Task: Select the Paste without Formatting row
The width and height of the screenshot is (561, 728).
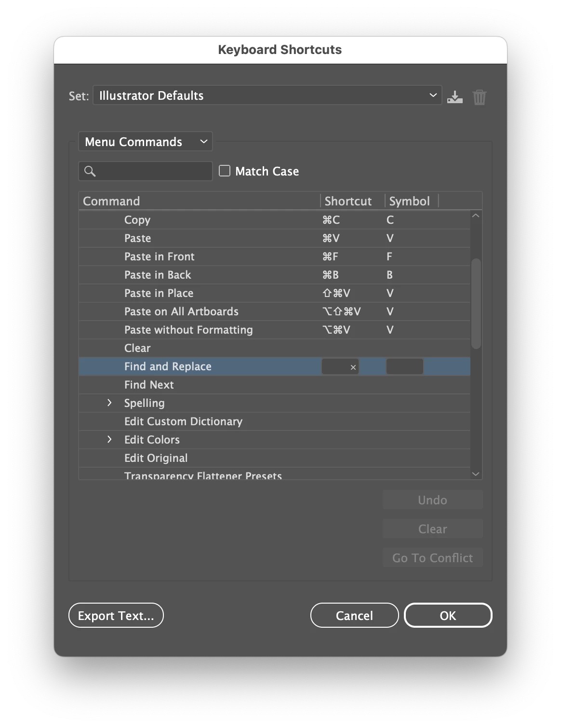Action: pos(274,330)
